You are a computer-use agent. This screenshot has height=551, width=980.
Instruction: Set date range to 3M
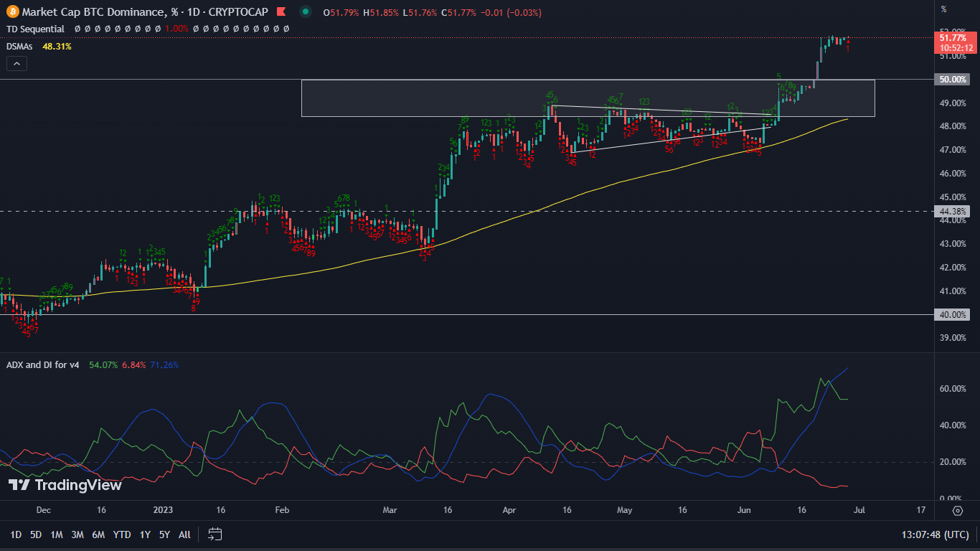coord(77,534)
